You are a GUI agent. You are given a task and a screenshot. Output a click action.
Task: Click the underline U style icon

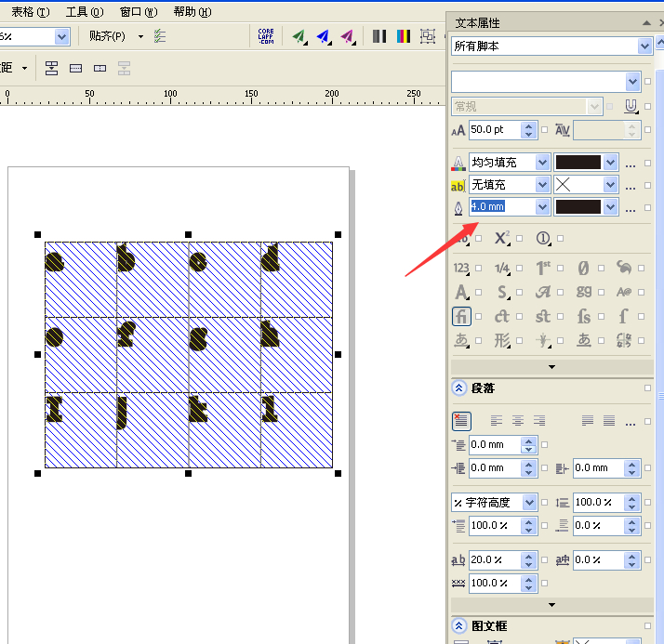click(x=631, y=106)
